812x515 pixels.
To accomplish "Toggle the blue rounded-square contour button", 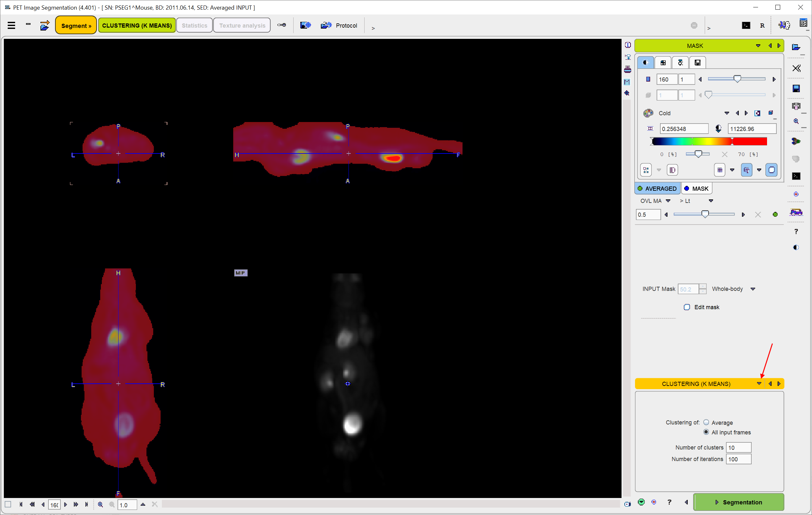I will 771,170.
